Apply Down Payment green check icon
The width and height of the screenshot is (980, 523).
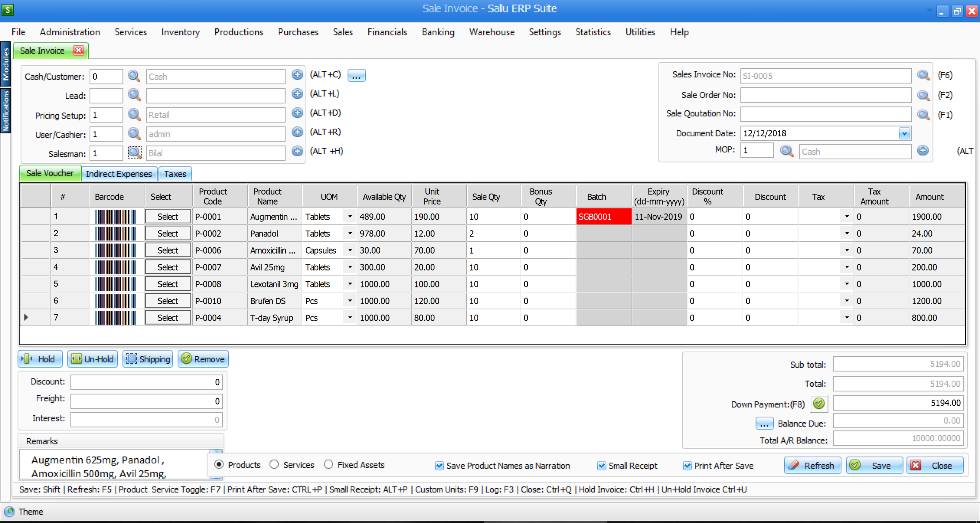pos(819,403)
